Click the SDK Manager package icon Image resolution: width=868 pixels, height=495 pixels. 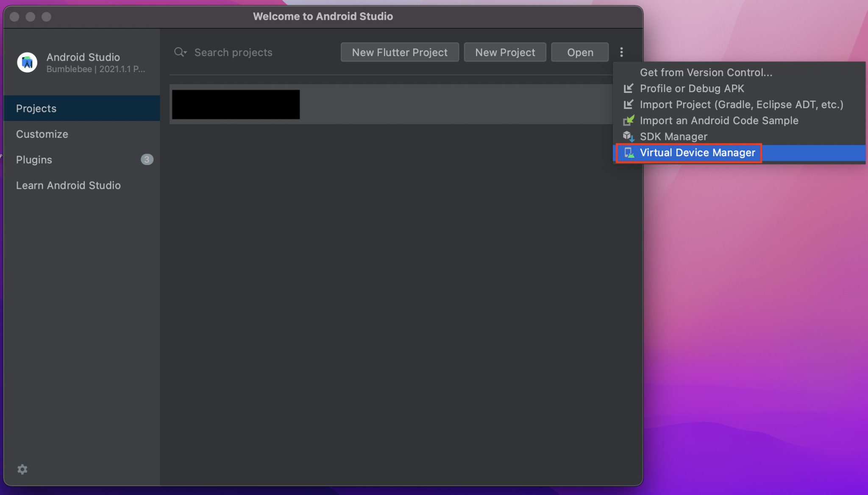[629, 137]
